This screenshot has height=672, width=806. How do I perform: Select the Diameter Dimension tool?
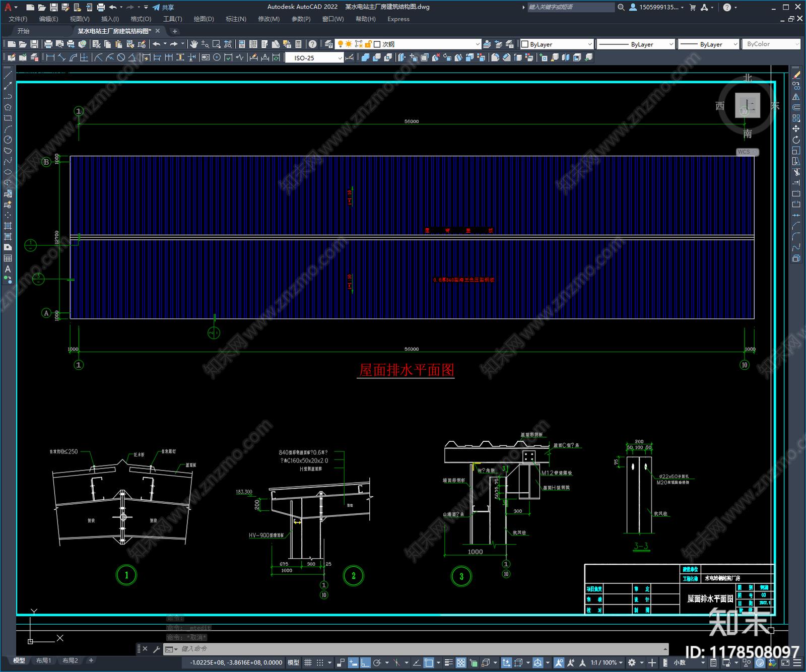[121, 57]
